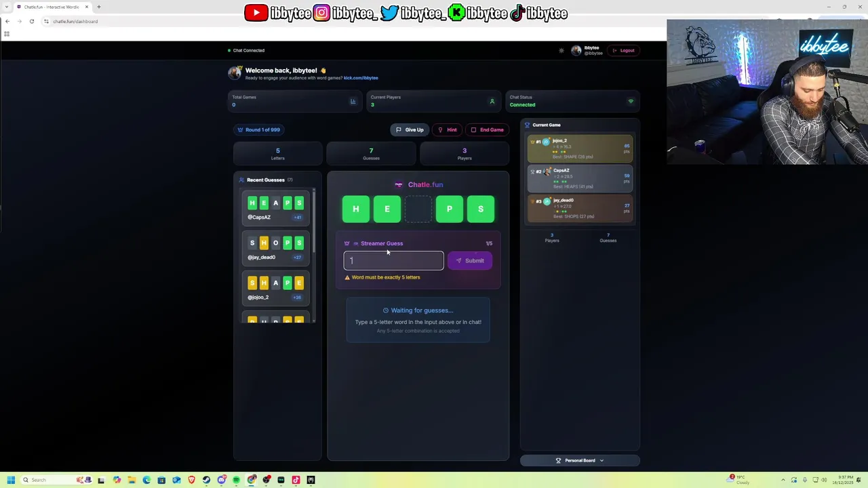Viewport: 868px width, 488px height.
Task: Click the stream overlay Instagram icon
Action: (321, 13)
